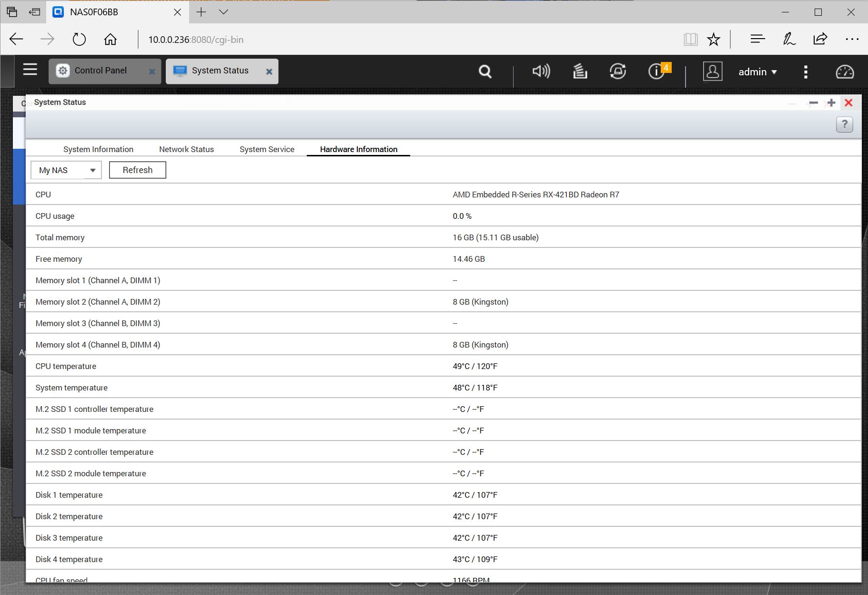Click M.2 SSD 2 module temperature label
This screenshot has width=868, height=595.
91,473
